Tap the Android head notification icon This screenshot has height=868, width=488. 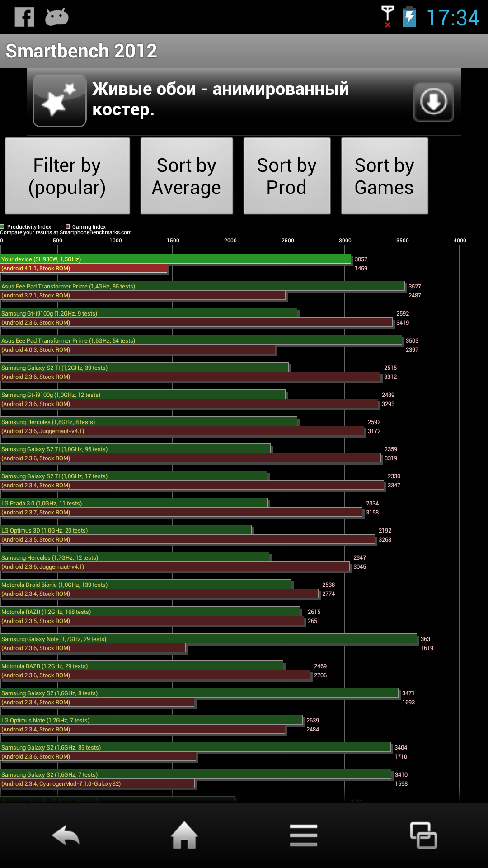tap(57, 17)
